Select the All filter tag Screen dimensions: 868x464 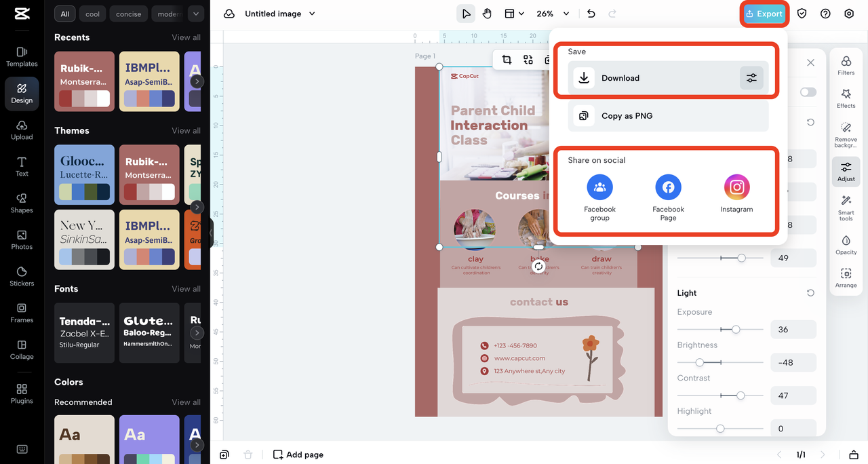[x=64, y=14]
